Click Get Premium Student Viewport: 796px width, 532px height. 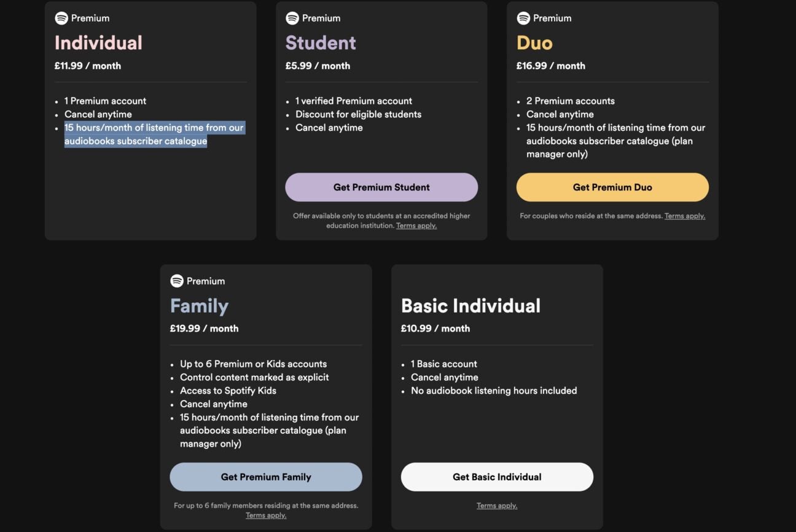pos(381,187)
